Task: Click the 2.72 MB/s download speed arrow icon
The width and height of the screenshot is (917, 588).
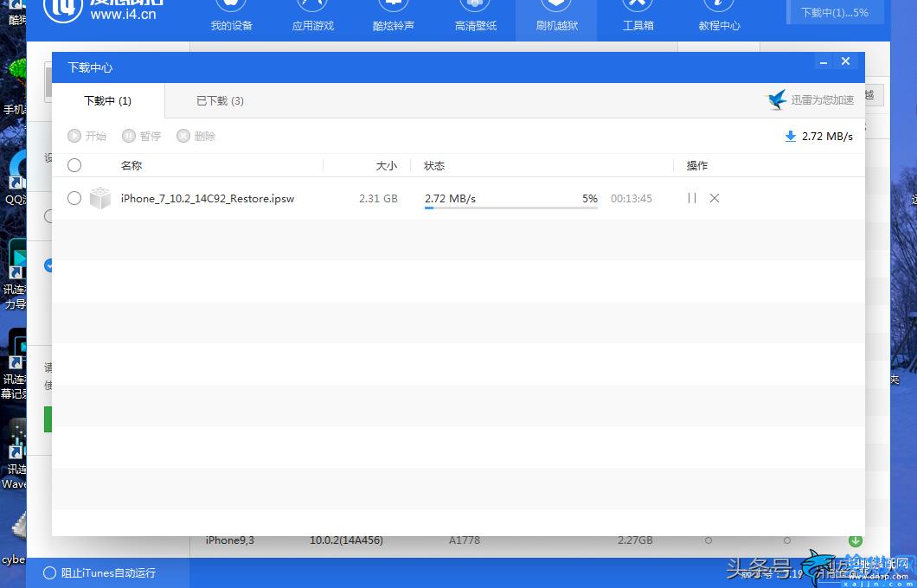Action: [791, 136]
